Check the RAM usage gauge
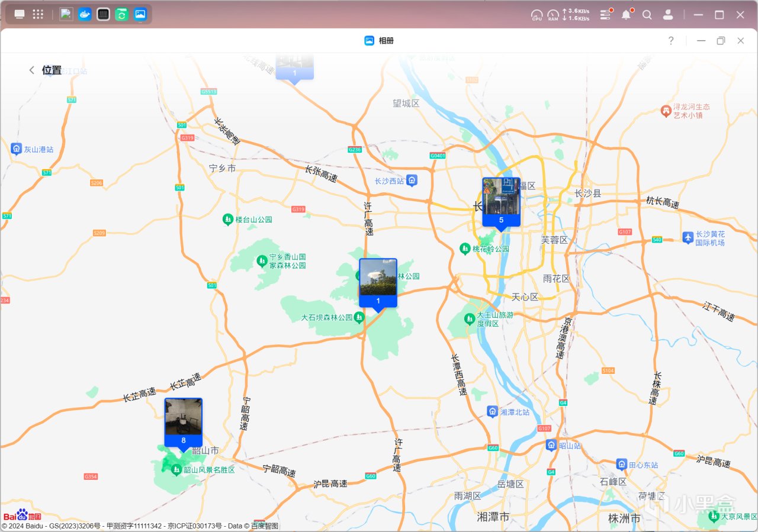 point(553,15)
